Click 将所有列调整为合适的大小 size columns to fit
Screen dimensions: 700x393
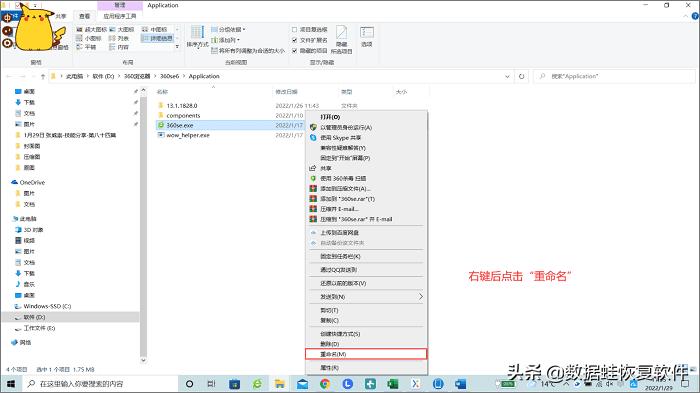[x=248, y=51]
